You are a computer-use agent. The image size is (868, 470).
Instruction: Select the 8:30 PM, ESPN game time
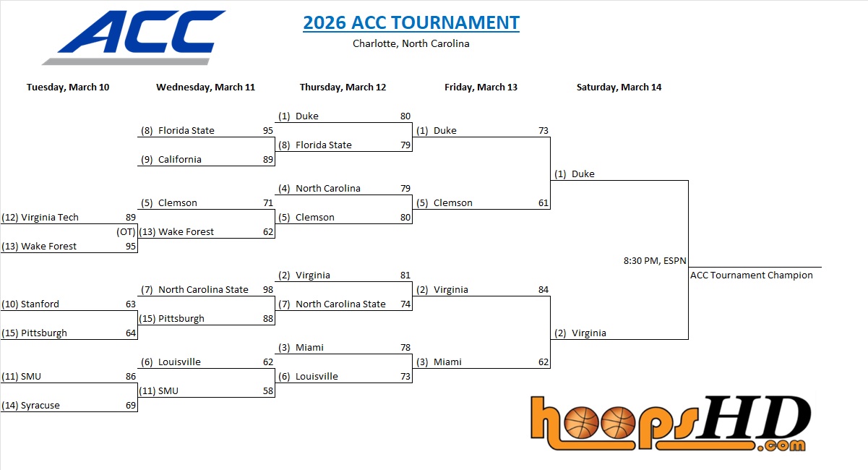tap(655, 260)
